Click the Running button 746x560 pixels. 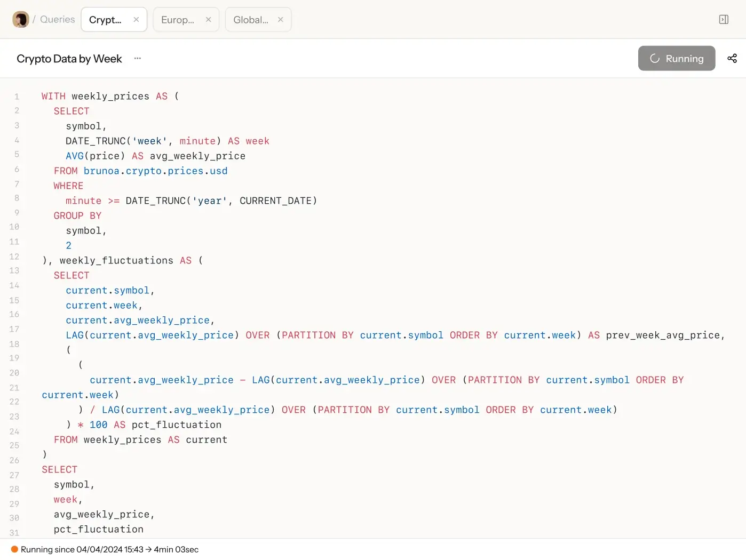point(676,58)
